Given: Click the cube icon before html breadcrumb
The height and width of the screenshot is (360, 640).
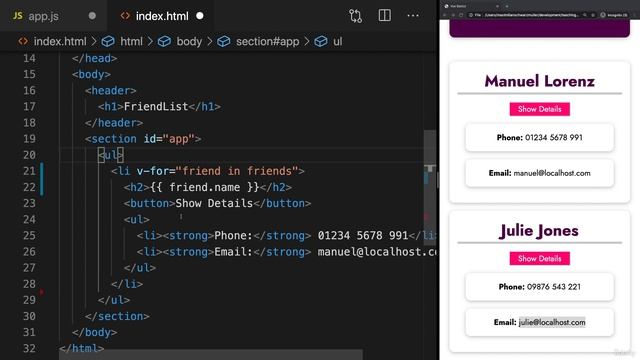Looking at the screenshot, I should [x=108, y=41].
